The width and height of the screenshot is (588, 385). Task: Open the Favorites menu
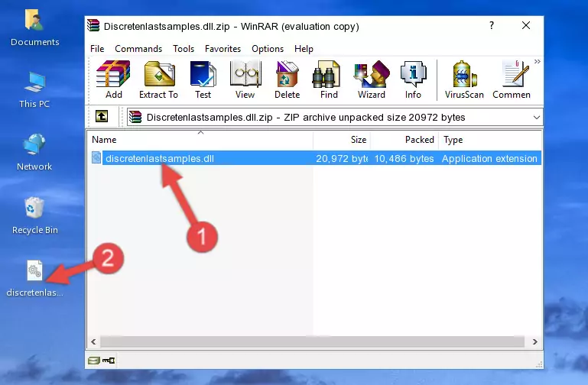point(223,49)
